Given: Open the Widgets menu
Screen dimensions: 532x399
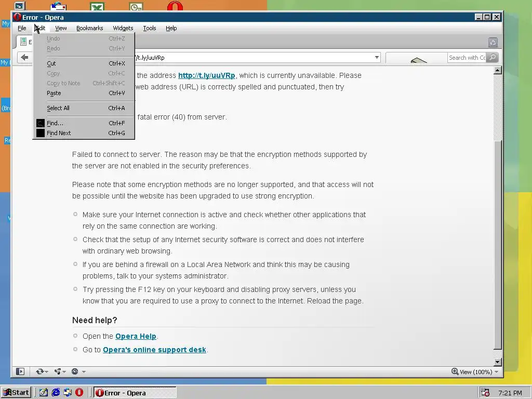Looking at the screenshot, I should pos(123,28).
